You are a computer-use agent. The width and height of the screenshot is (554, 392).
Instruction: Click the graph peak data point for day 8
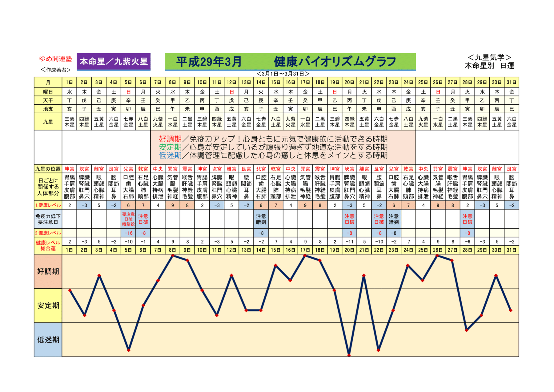click(x=173, y=255)
